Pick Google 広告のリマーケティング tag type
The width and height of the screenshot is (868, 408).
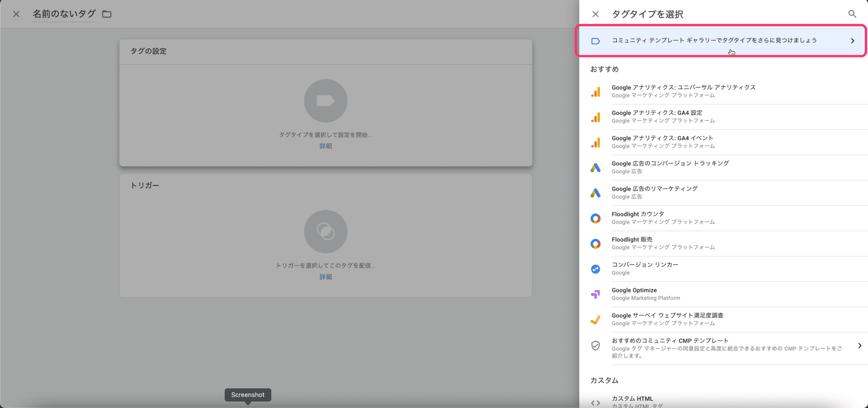[x=723, y=193]
